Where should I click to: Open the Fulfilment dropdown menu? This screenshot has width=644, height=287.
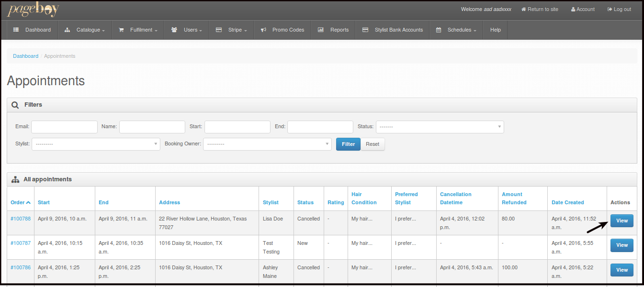coord(138,30)
